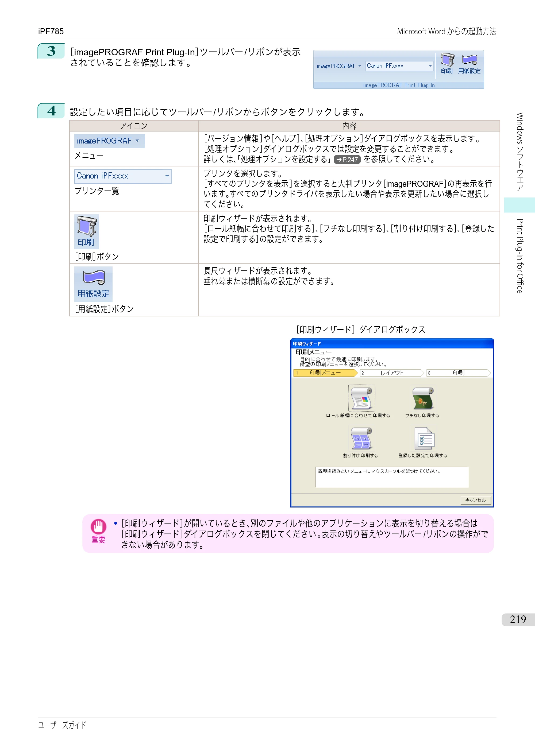Viewport: 535px width, 756px height.
Task: Click the [用紙設定]ボタン label in the table
Action: 104,309
